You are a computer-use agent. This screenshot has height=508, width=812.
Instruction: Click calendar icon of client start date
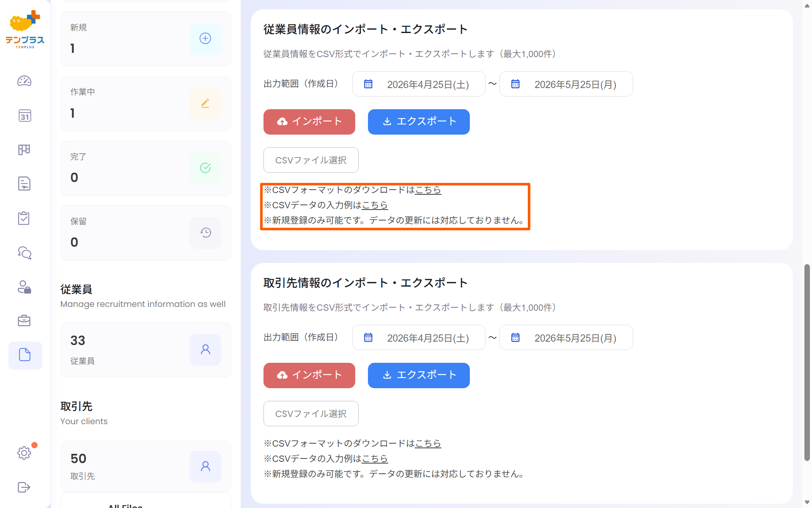click(x=368, y=337)
